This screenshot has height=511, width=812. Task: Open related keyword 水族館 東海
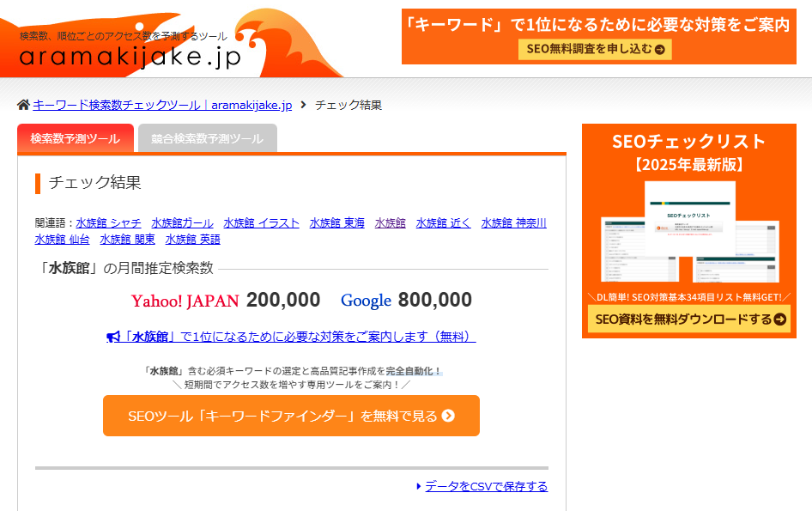click(336, 222)
